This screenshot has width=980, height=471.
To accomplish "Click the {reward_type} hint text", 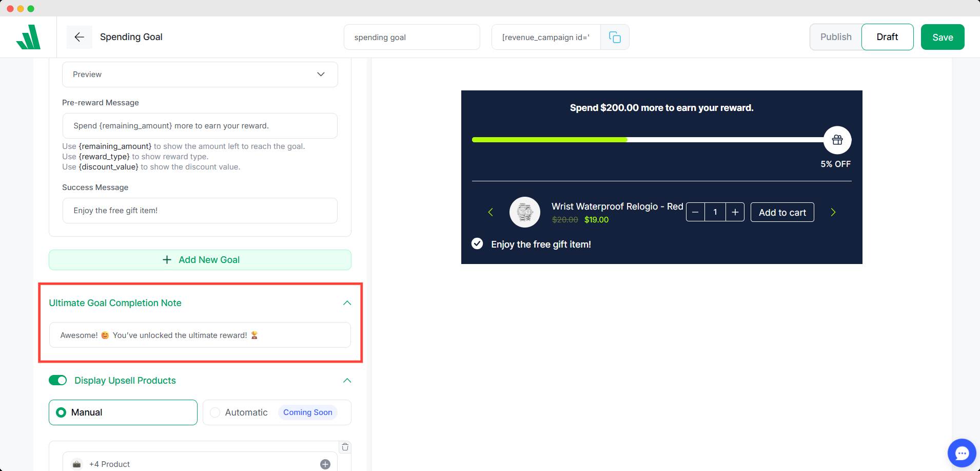I will (x=104, y=157).
